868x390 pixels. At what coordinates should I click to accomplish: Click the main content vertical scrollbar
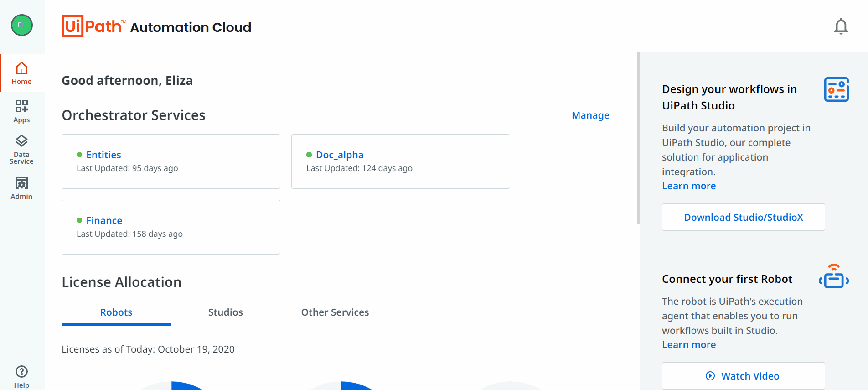pos(638,138)
